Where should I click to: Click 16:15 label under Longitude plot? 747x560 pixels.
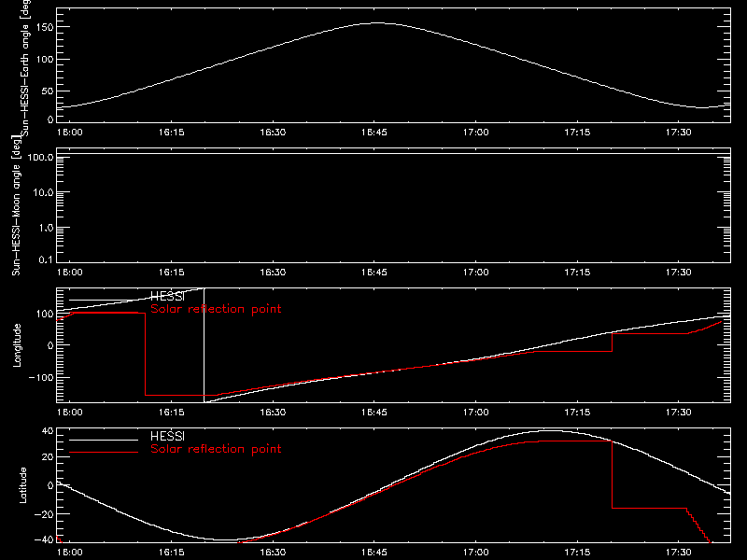click(171, 413)
